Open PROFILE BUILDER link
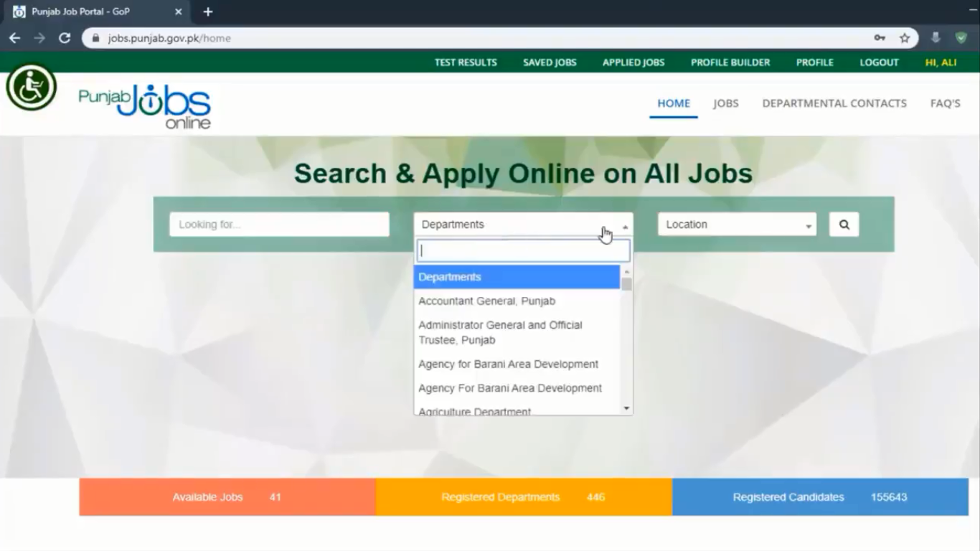 [x=730, y=62]
